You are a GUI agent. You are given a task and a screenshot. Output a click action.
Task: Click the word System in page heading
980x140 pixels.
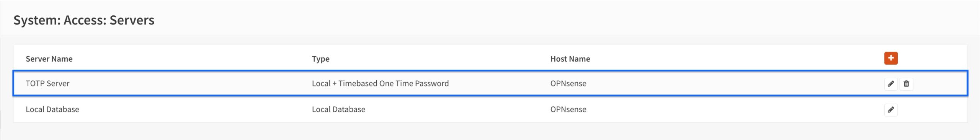click(x=37, y=20)
